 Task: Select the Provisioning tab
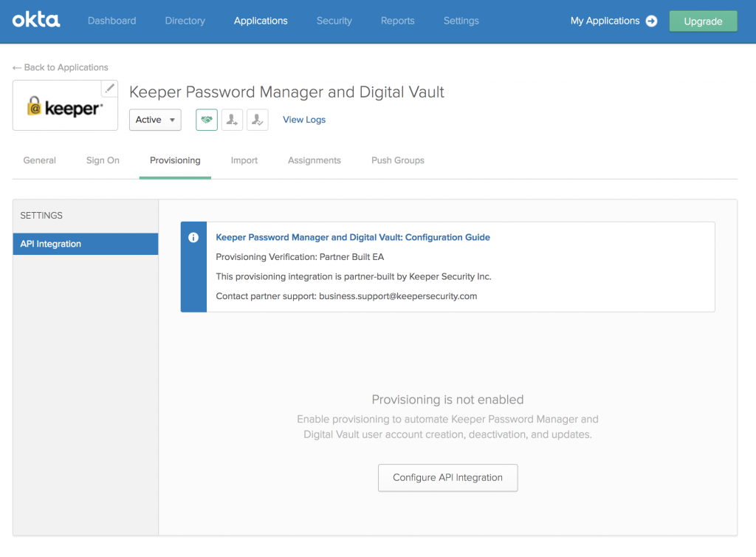(x=175, y=160)
